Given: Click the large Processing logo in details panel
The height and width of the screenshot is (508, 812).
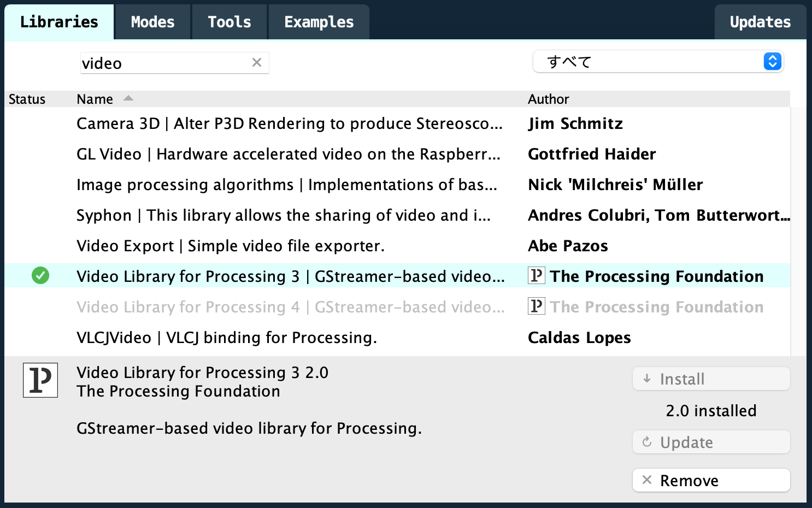Looking at the screenshot, I should click(40, 380).
